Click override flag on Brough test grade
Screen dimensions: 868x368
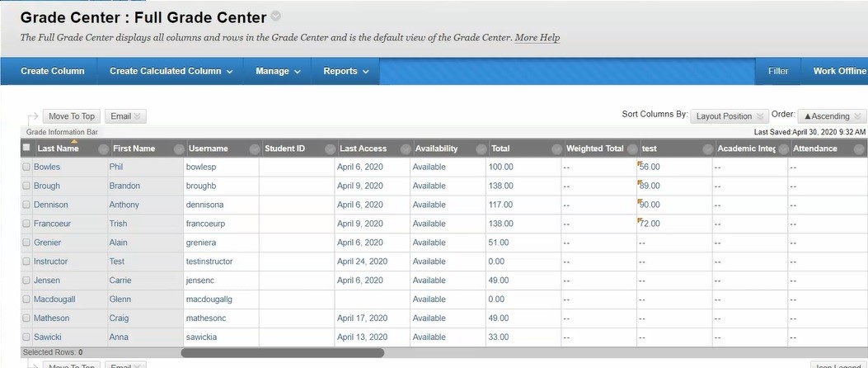point(640,182)
